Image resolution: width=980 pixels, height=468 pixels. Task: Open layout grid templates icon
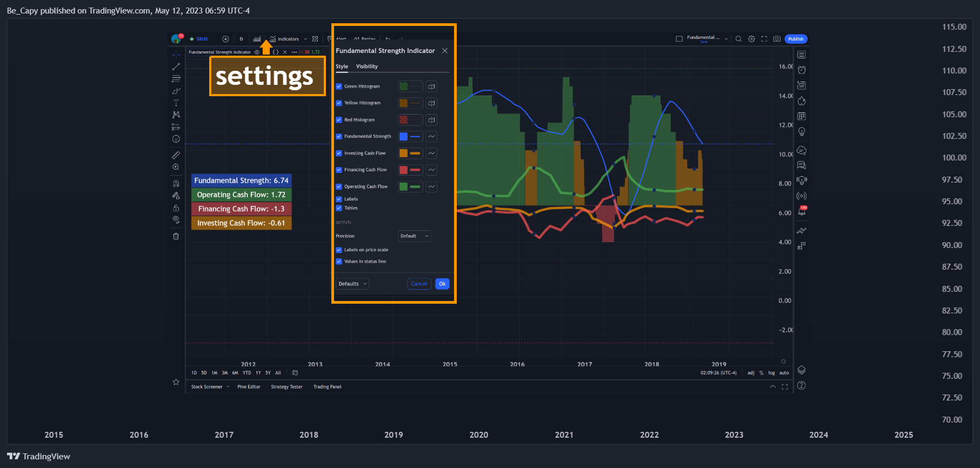[x=315, y=39]
